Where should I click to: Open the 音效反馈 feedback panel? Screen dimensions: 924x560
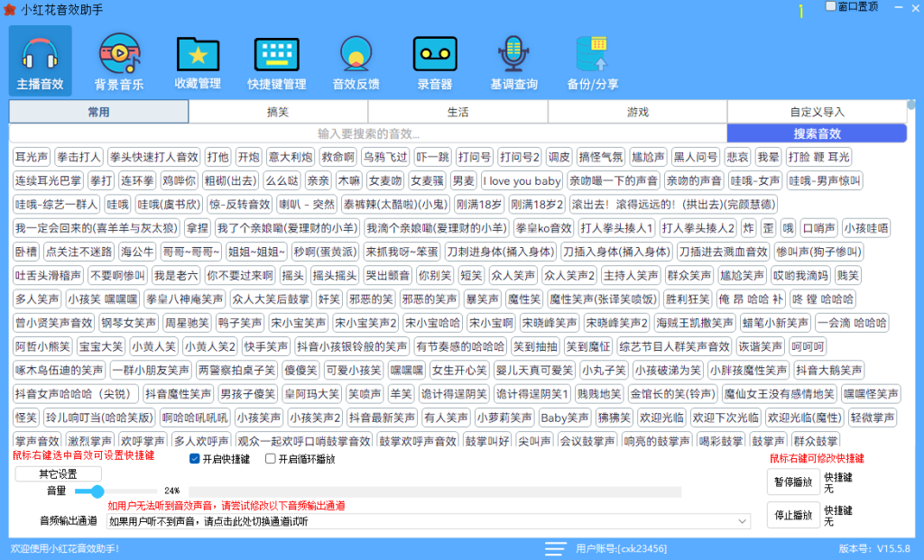coord(356,59)
